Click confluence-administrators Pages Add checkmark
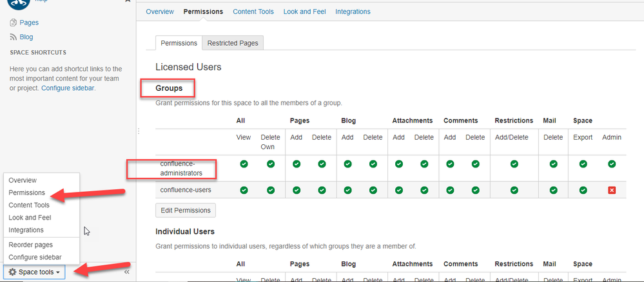 [297, 164]
